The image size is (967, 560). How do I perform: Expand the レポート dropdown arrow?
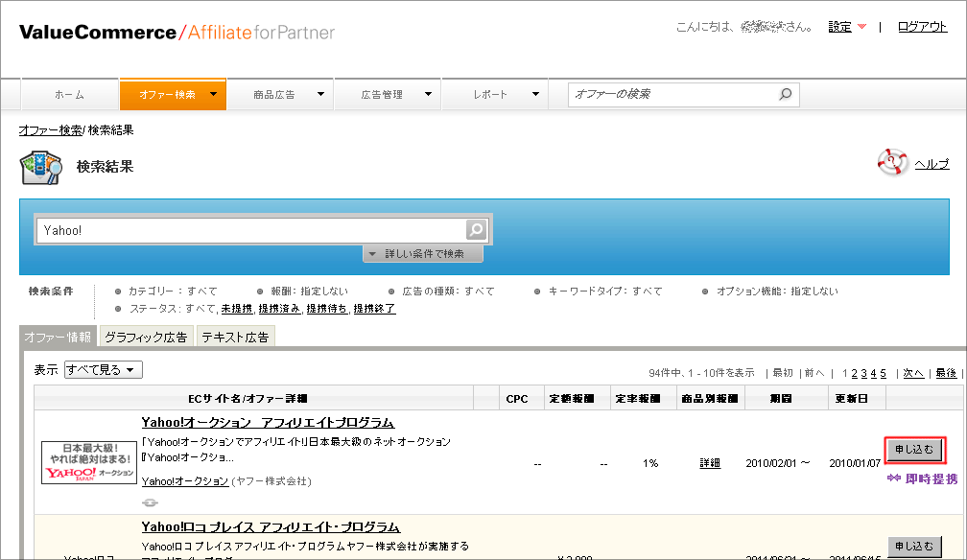[535, 94]
